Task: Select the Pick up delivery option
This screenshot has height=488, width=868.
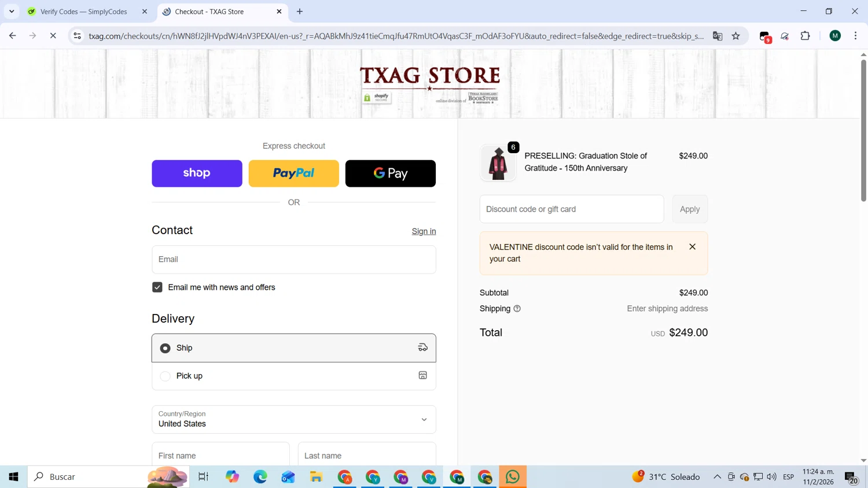Action: (x=294, y=376)
